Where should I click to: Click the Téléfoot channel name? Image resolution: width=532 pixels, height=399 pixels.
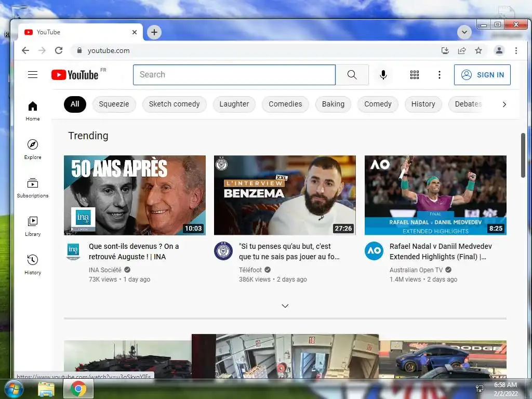click(x=250, y=270)
